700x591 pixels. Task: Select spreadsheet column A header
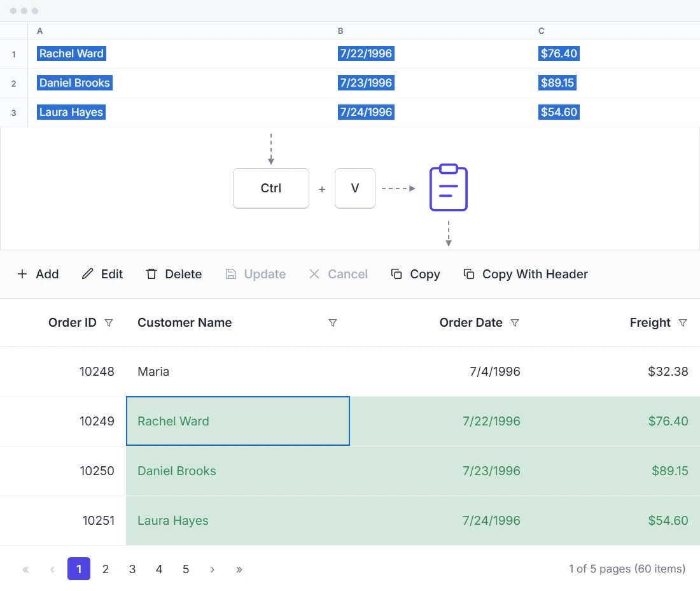[x=178, y=31]
